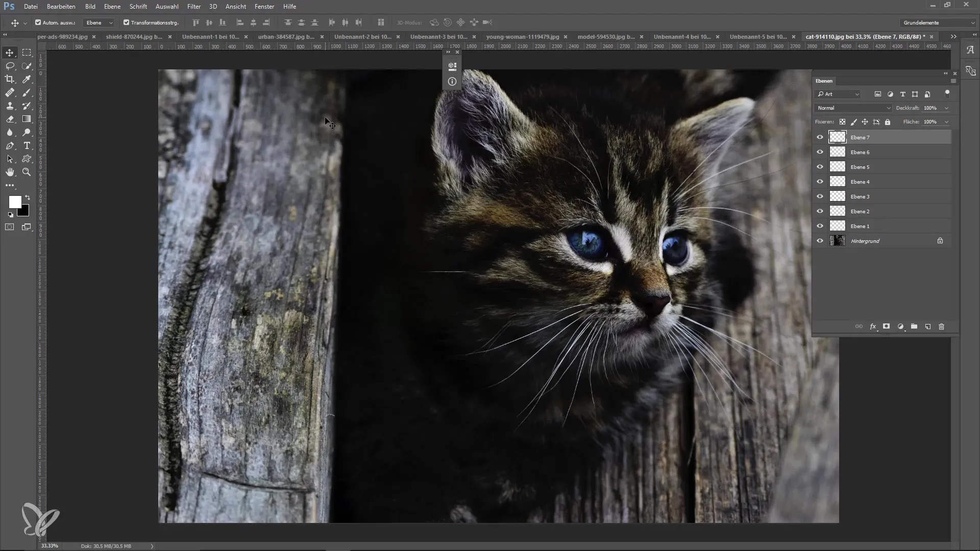Select the History Brush tool
980x551 pixels.
click(x=27, y=106)
